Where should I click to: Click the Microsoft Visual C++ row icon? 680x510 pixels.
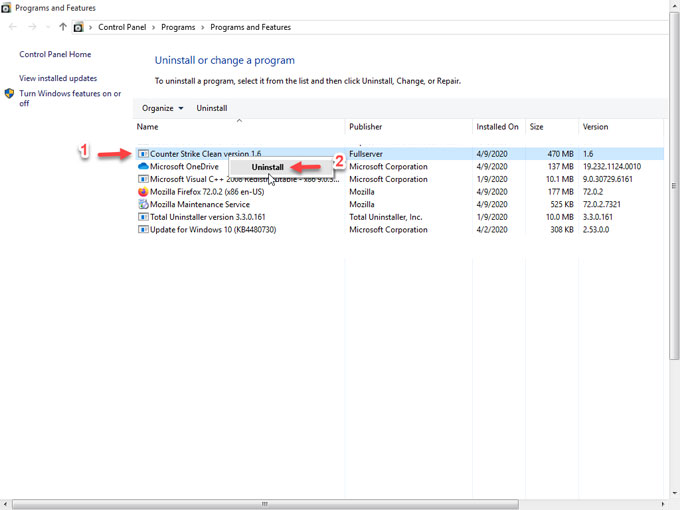(x=143, y=179)
